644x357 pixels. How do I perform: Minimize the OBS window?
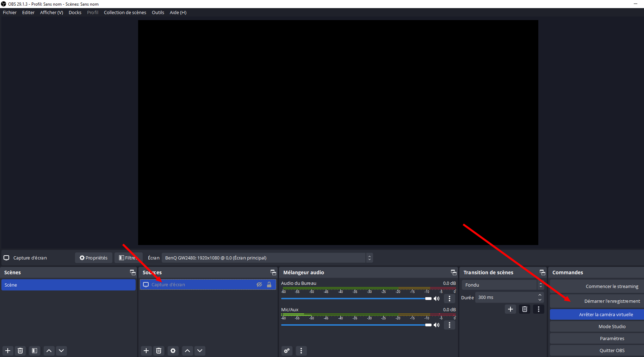pos(636,4)
